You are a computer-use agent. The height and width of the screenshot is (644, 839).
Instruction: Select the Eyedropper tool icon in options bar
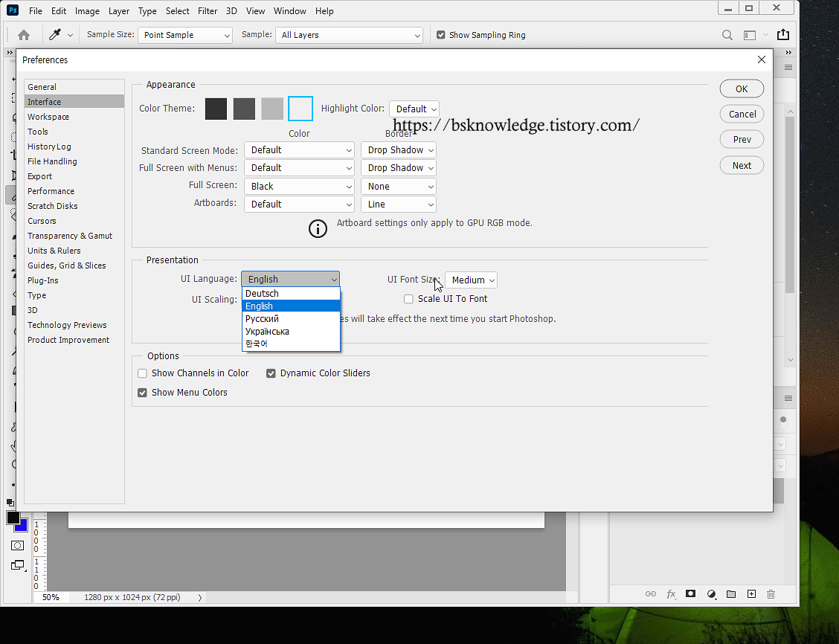54,35
